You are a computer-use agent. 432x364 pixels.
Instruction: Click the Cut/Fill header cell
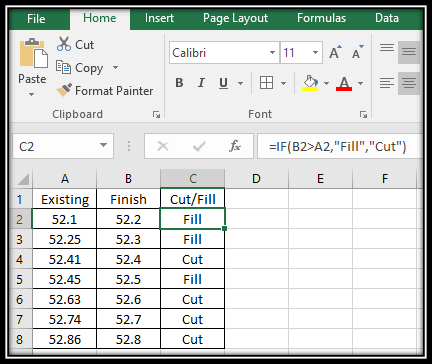[x=193, y=199]
